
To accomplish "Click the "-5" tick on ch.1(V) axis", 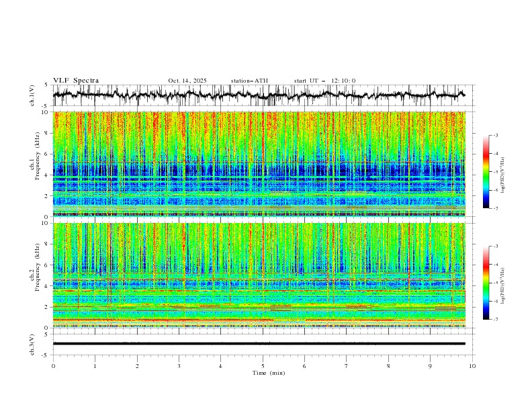I will coord(46,106).
